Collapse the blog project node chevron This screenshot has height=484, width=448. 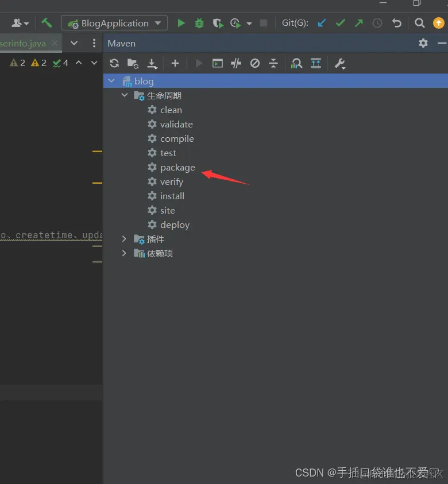111,80
